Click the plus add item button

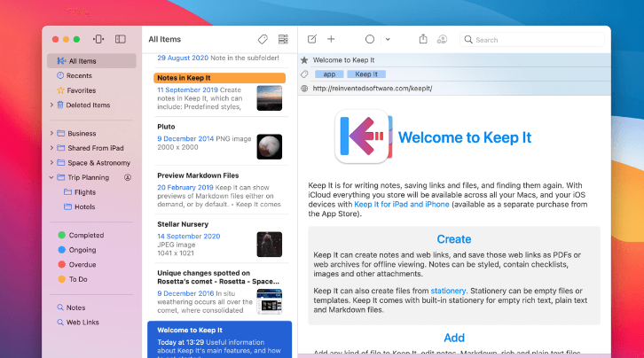click(x=331, y=40)
